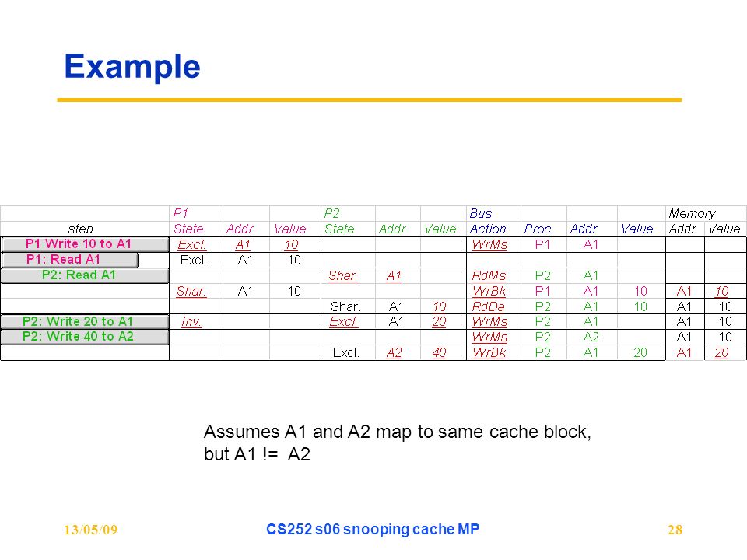Click the underlined 'A2' in P2 Addr column
The height and width of the screenshot is (560, 747).
tap(394, 353)
